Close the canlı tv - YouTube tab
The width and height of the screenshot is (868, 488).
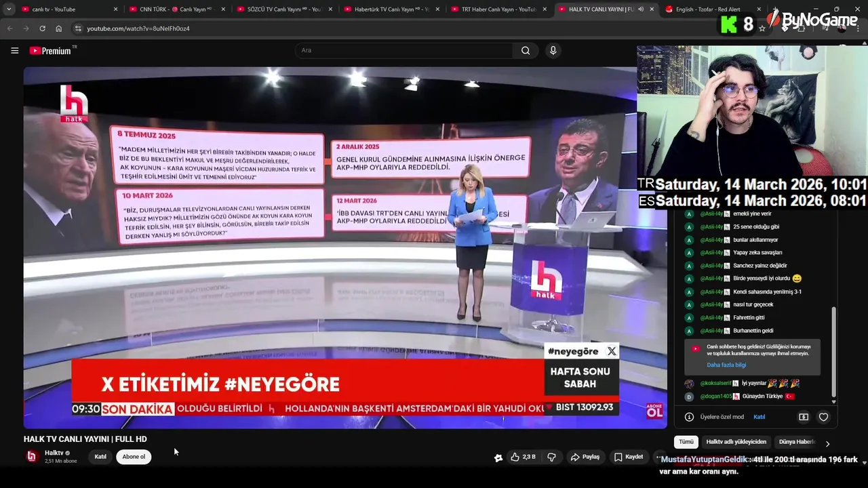(x=115, y=9)
